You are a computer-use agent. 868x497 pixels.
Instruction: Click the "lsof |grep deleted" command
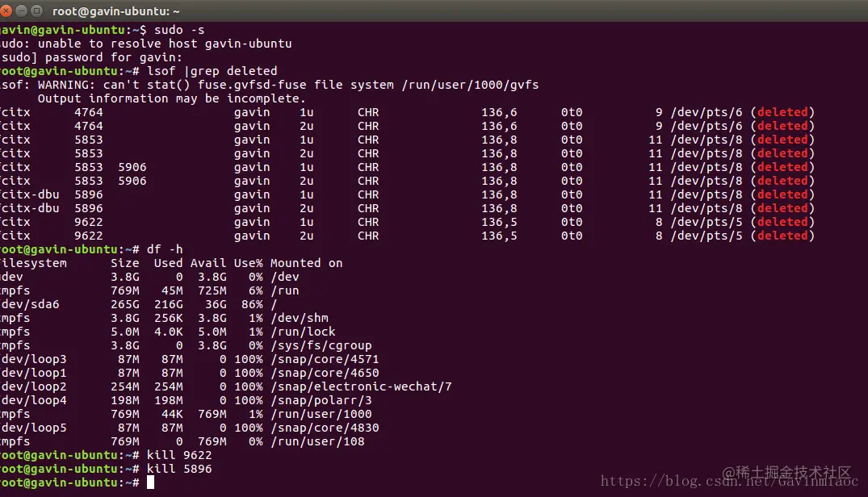(x=212, y=71)
